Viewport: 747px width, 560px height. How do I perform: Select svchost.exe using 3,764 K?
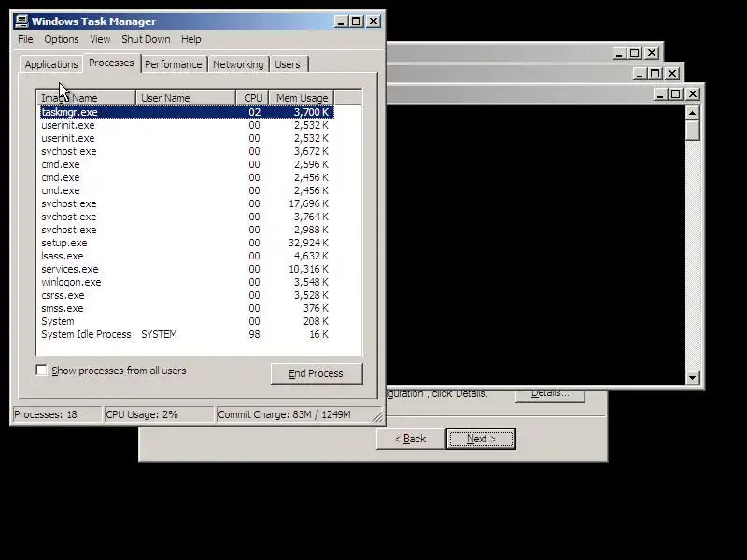click(x=186, y=217)
